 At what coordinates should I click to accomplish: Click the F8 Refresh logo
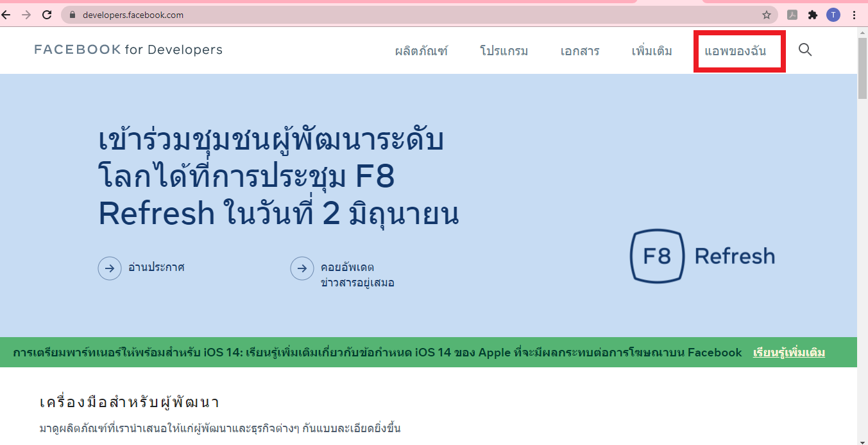click(x=702, y=256)
